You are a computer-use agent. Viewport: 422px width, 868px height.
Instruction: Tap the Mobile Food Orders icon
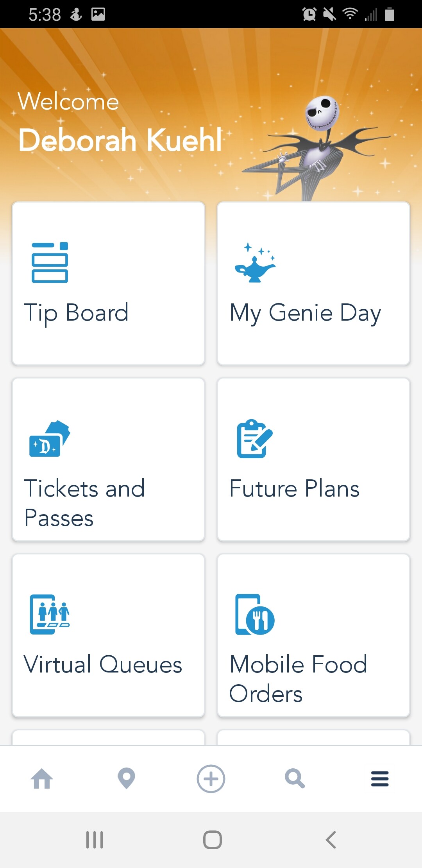tap(254, 614)
